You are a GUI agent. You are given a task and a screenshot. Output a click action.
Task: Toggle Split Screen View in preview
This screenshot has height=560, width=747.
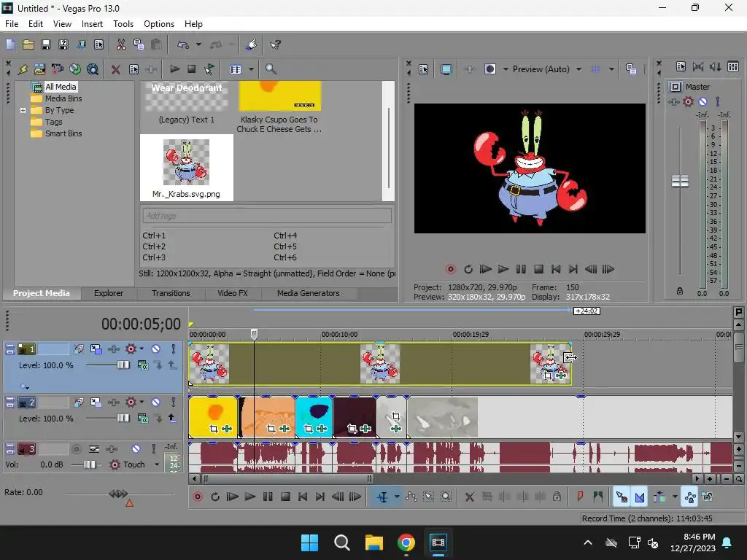click(x=490, y=69)
